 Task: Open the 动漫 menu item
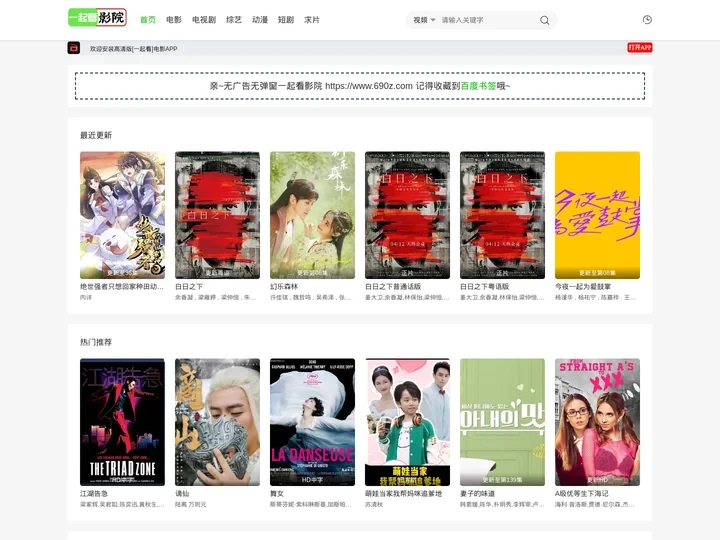[x=260, y=20]
